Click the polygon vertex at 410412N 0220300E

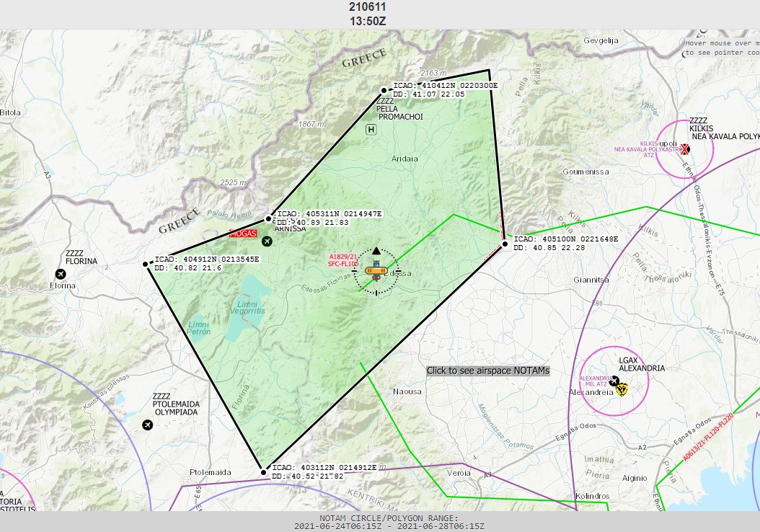pyautogui.click(x=384, y=90)
